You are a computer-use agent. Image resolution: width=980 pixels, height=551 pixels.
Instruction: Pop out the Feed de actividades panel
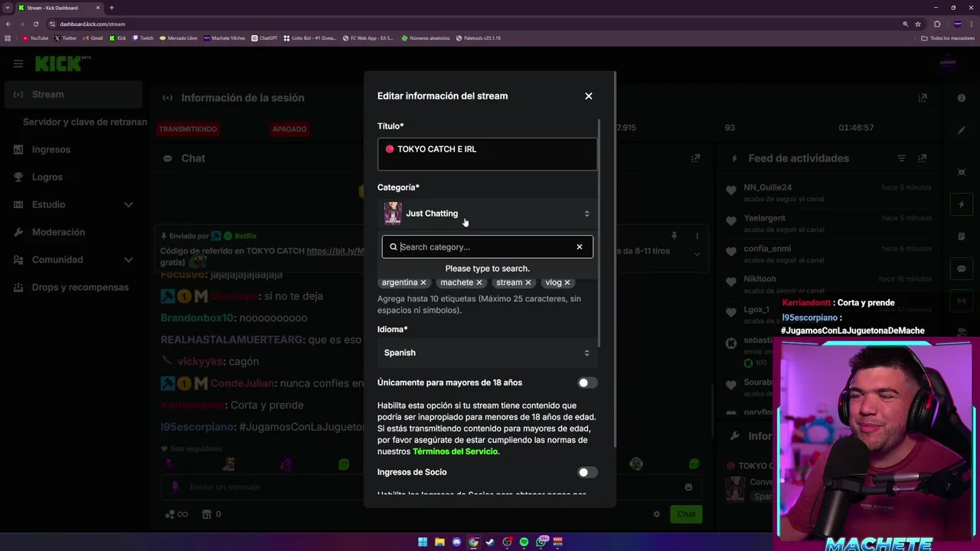923,158
